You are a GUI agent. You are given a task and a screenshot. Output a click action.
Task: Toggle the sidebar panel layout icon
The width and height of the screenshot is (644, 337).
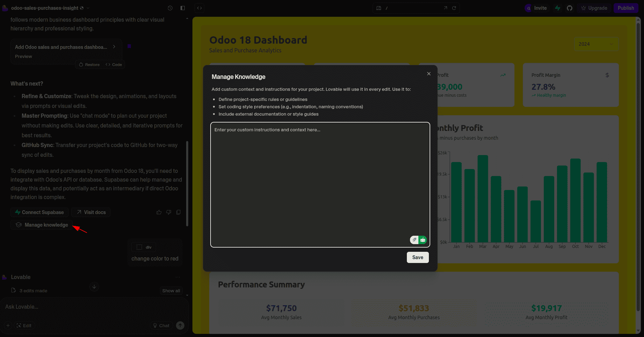click(x=183, y=8)
